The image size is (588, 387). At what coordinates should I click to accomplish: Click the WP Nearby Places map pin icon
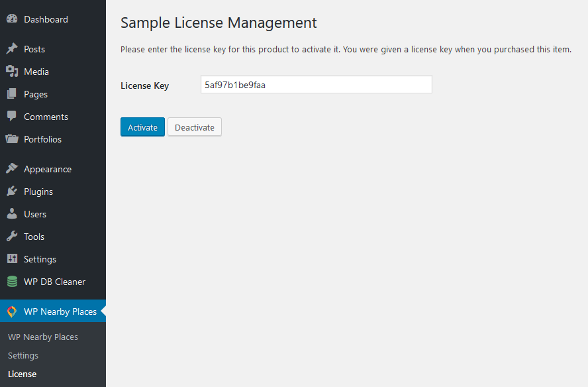(x=12, y=311)
